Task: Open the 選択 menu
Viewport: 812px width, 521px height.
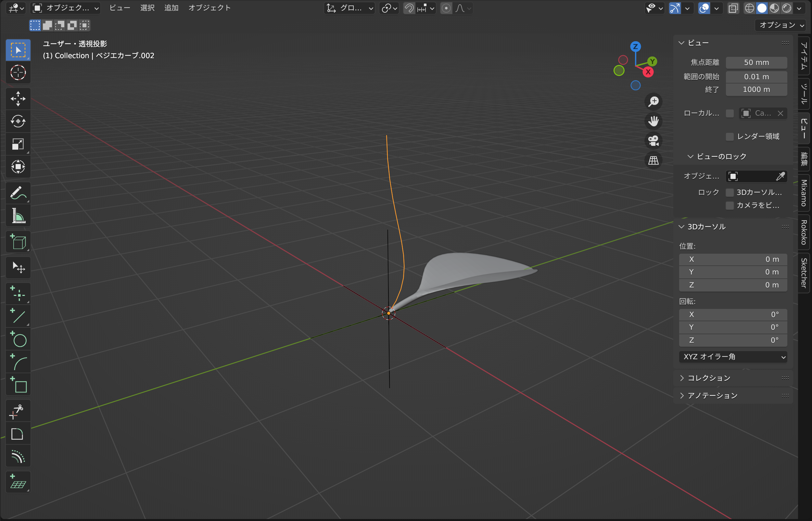Action: 147,8
